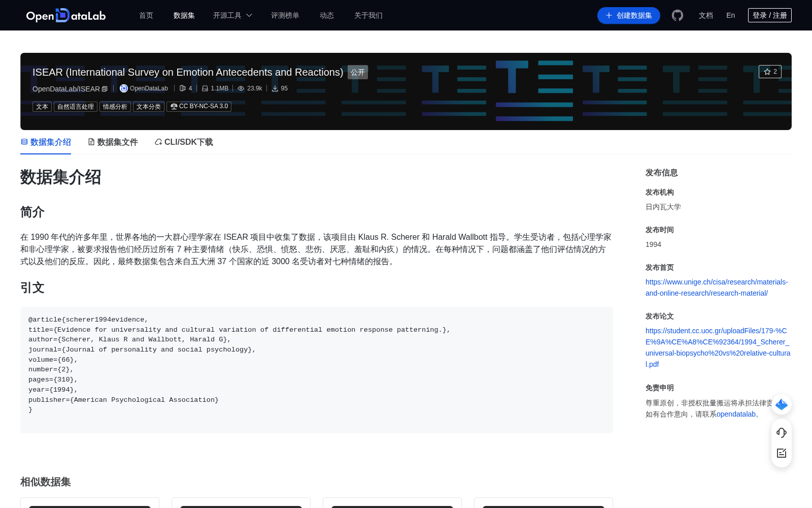
Task: Open the 发布论文 PDF link
Action: pos(718,347)
